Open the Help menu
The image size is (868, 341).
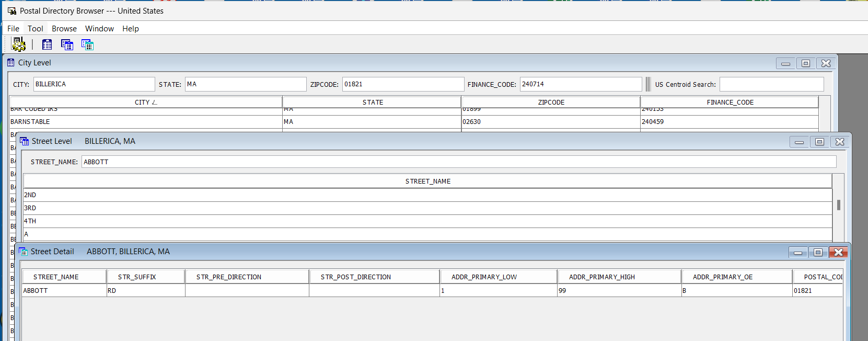(131, 29)
